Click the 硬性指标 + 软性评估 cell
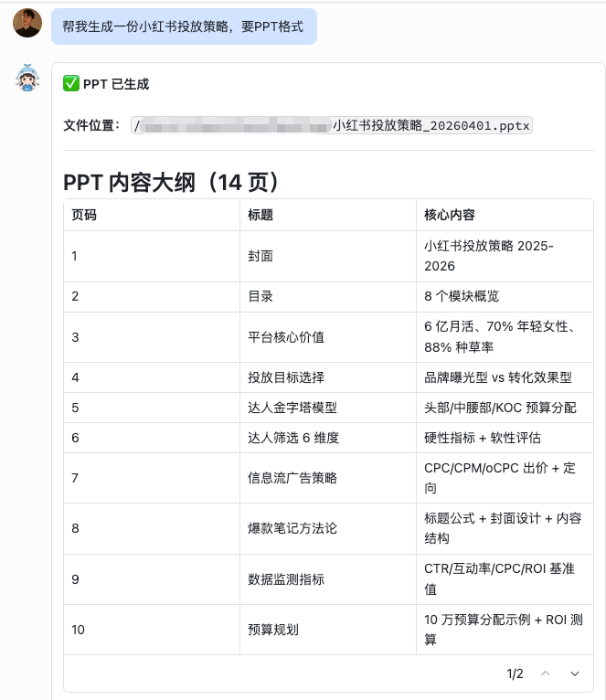The image size is (606, 700). [482, 438]
